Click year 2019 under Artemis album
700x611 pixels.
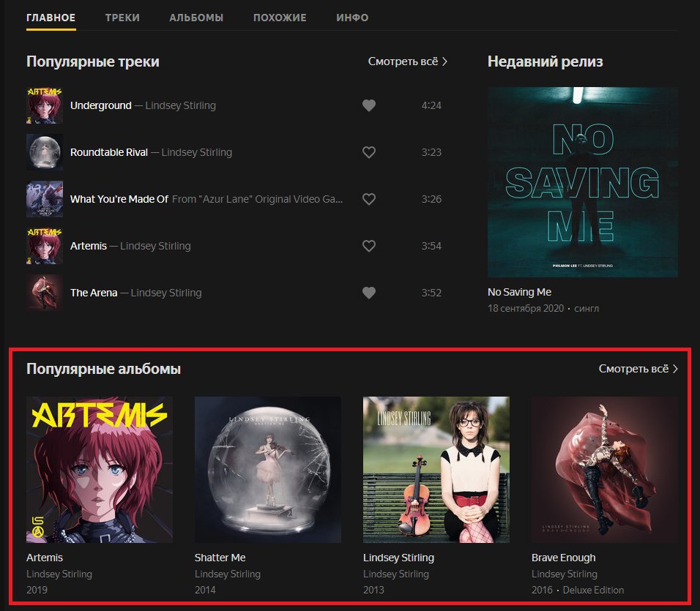37,590
